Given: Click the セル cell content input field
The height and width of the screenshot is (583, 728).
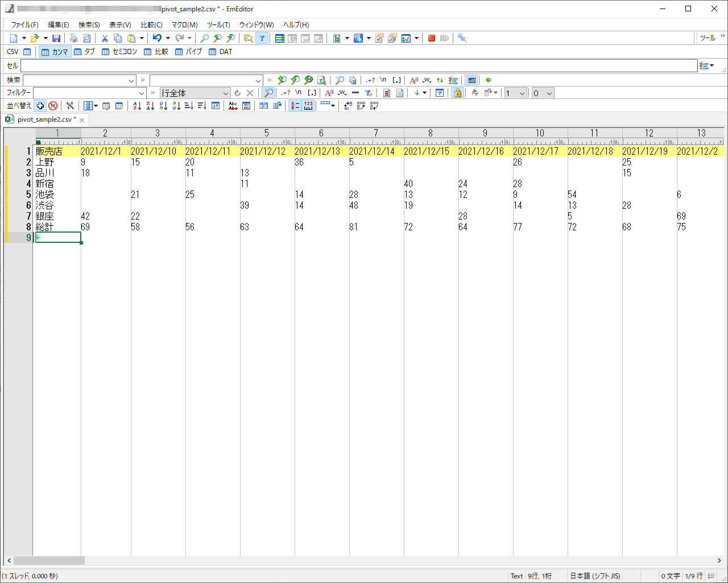Looking at the screenshot, I should point(359,66).
